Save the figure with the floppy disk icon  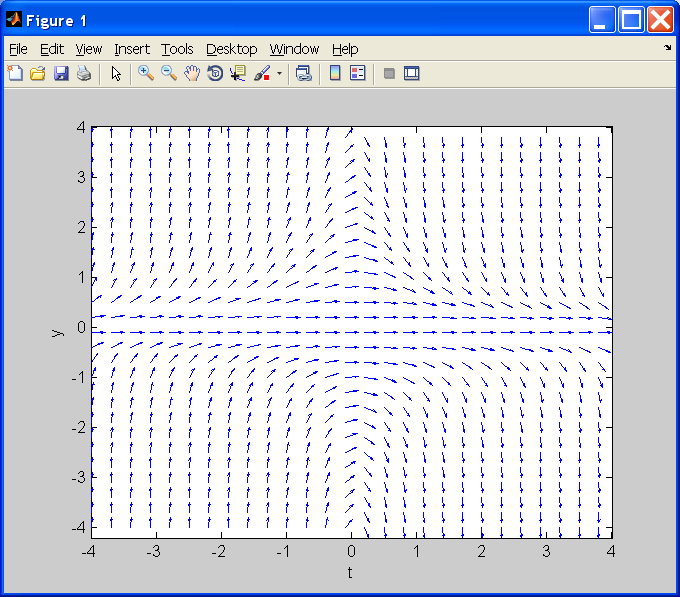pyautogui.click(x=61, y=73)
